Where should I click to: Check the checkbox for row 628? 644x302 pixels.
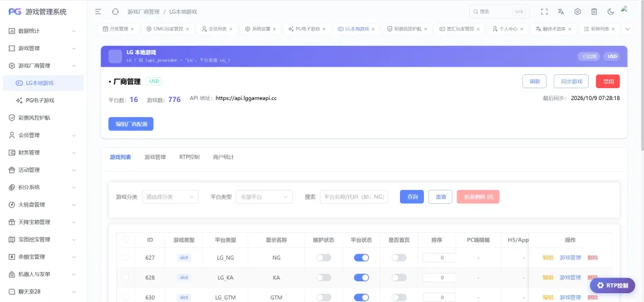pos(126,277)
